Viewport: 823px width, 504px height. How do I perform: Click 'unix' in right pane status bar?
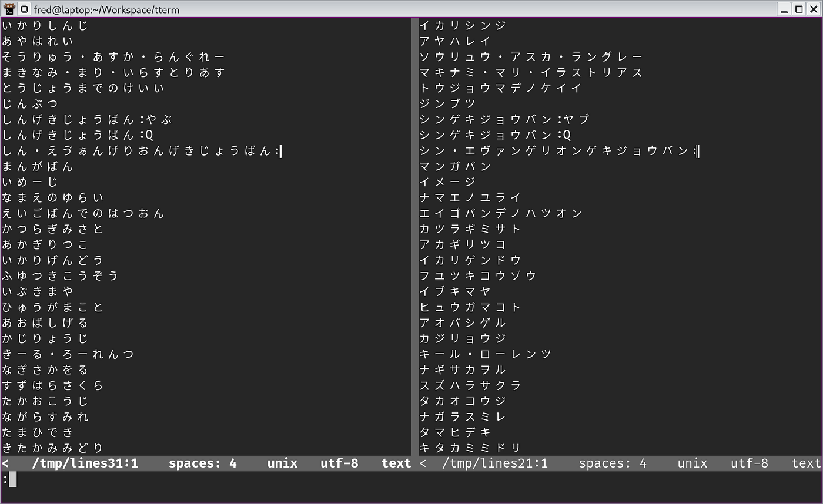692,463
